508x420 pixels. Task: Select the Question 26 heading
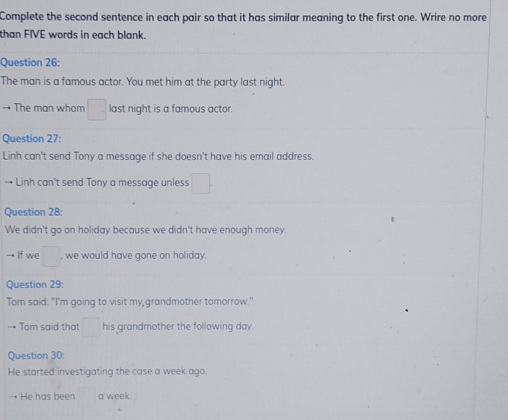(x=30, y=62)
